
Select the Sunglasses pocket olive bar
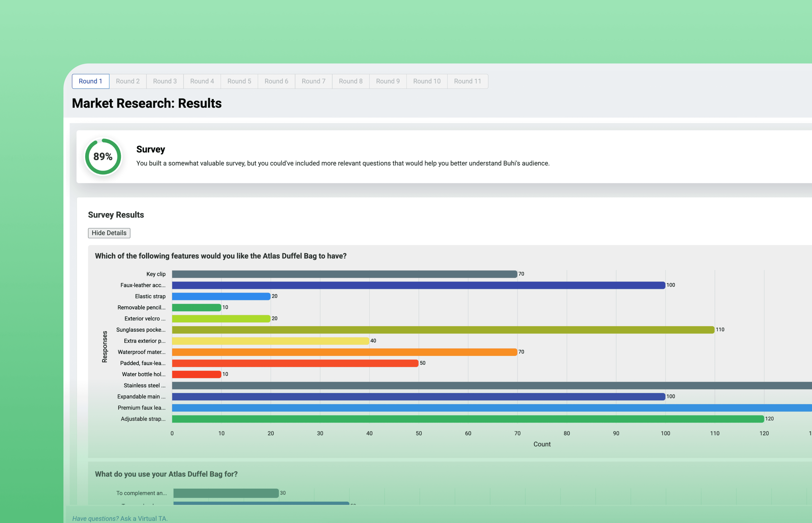click(443, 330)
